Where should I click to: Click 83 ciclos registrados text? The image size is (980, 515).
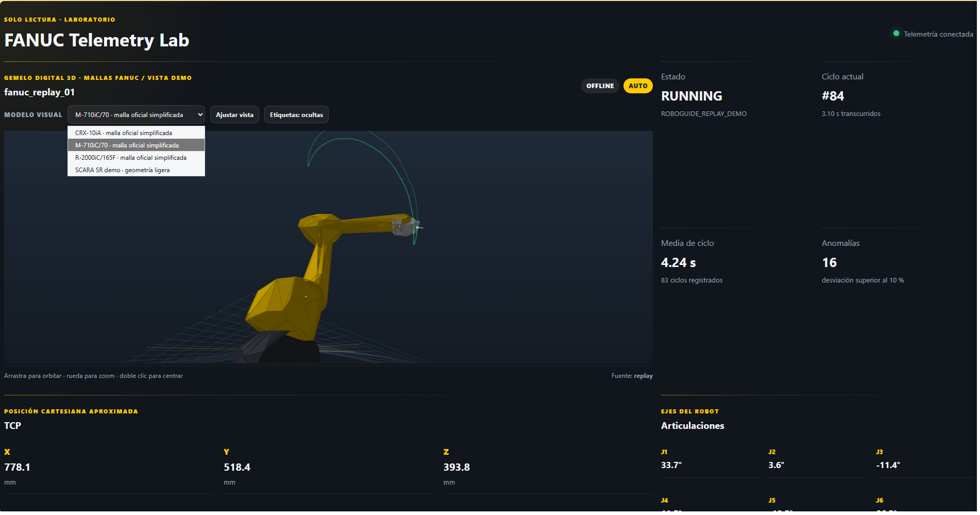[x=692, y=280]
